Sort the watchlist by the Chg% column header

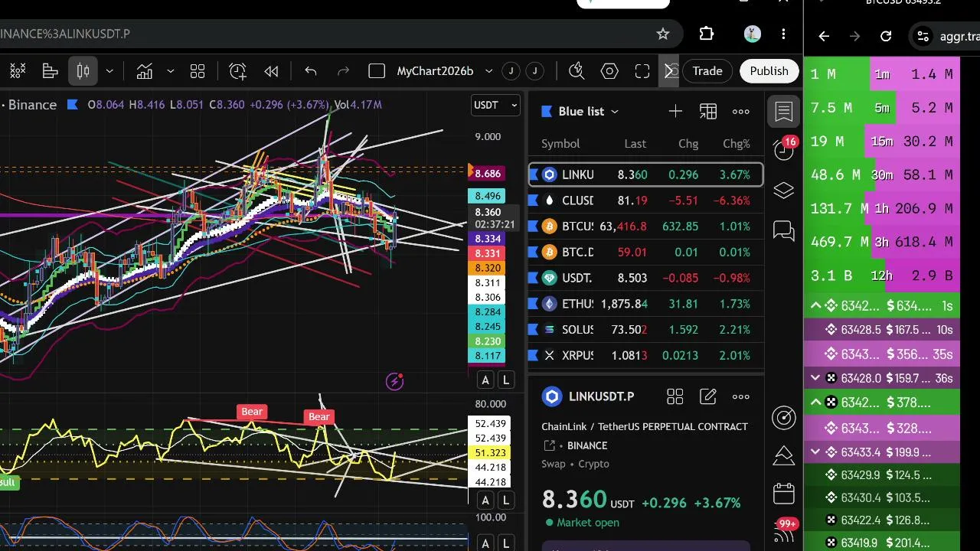[x=737, y=144]
